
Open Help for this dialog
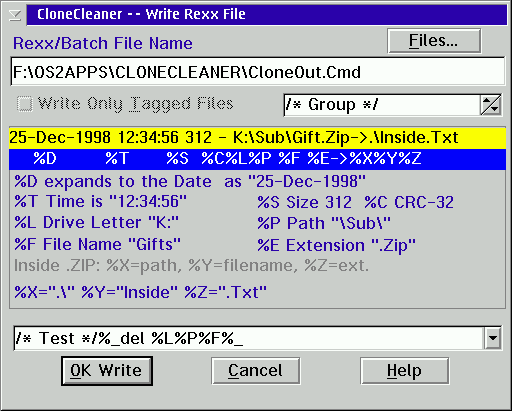point(404,371)
